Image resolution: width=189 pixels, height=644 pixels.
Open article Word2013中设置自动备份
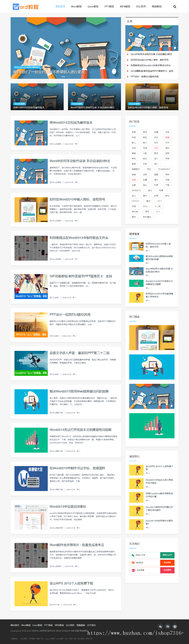click(68, 507)
